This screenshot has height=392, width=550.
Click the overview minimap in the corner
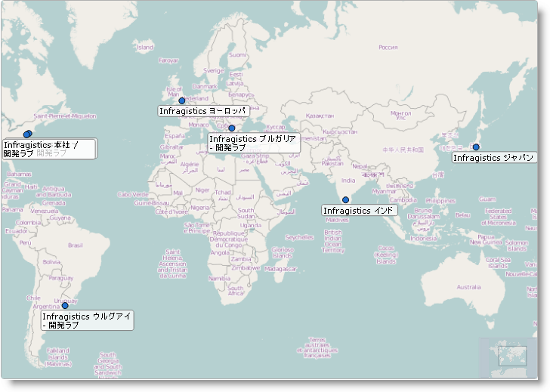[x=508, y=357]
